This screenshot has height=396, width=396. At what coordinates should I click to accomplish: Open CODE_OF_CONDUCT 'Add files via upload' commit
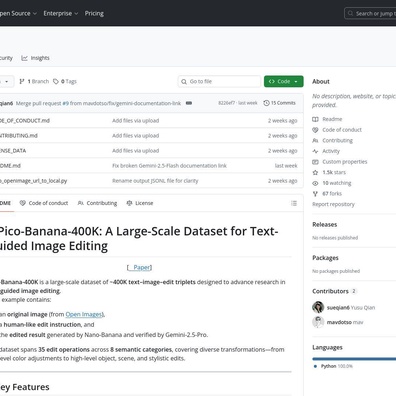135,121
